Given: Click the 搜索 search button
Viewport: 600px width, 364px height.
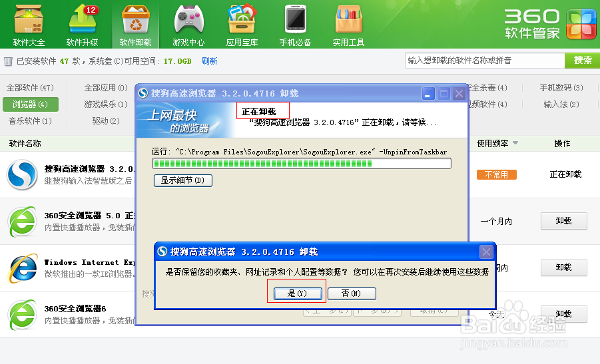Looking at the screenshot, I should [x=583, y=61].
